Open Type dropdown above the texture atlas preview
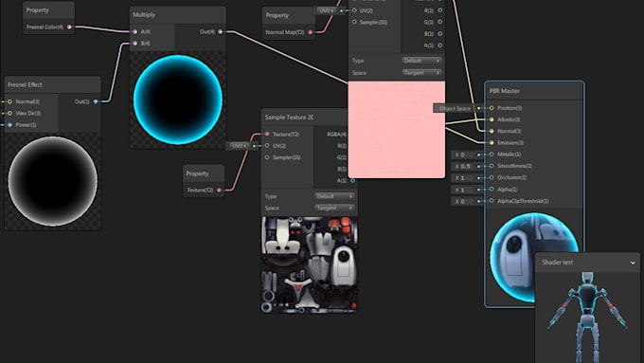This screenshot has width=644, height=363. click(x=334, y=196)
